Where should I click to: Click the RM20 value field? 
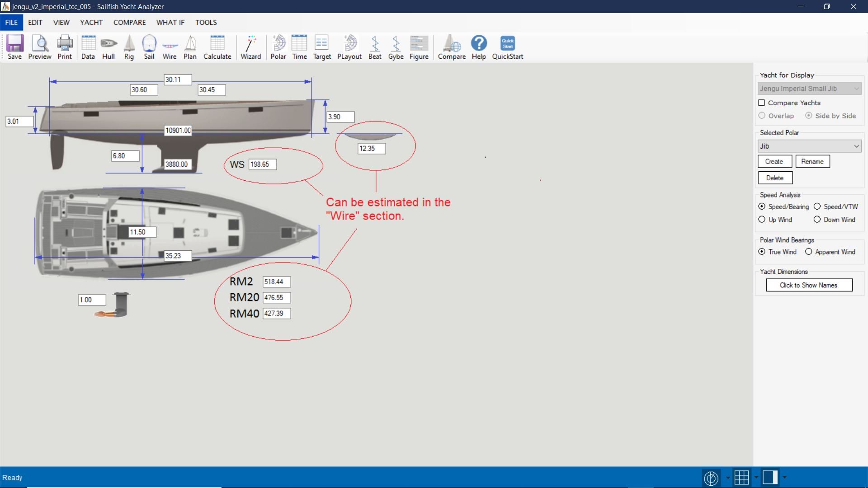(x=276, y=298)
